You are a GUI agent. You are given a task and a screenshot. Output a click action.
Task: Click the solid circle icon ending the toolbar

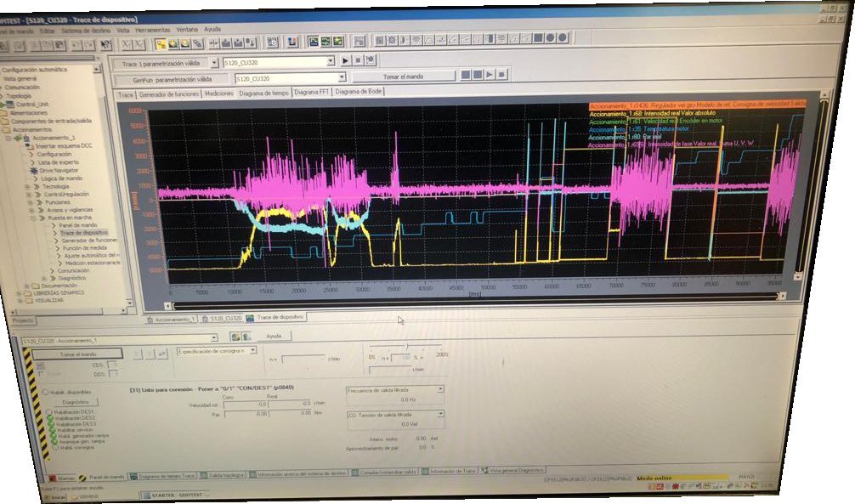[563, 37]
